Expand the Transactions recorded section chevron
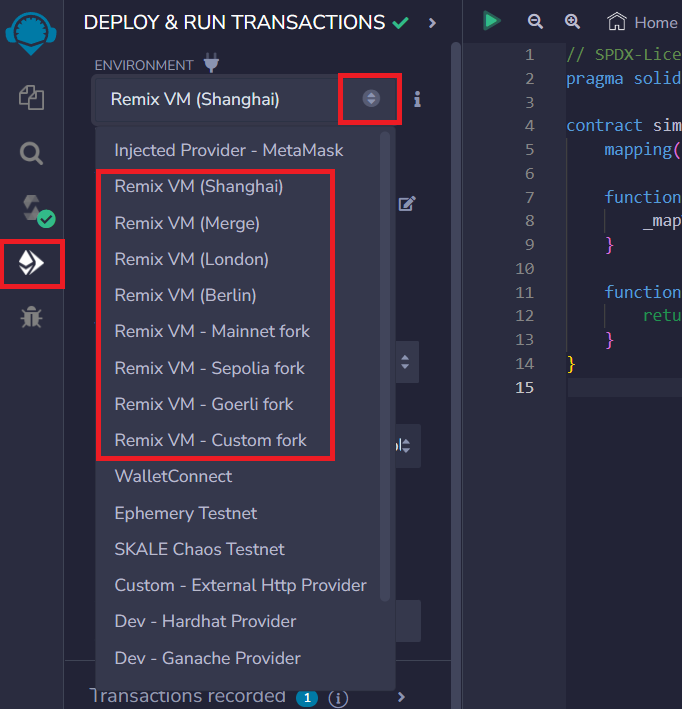This screenshot has width=682, height=709. 401,697
